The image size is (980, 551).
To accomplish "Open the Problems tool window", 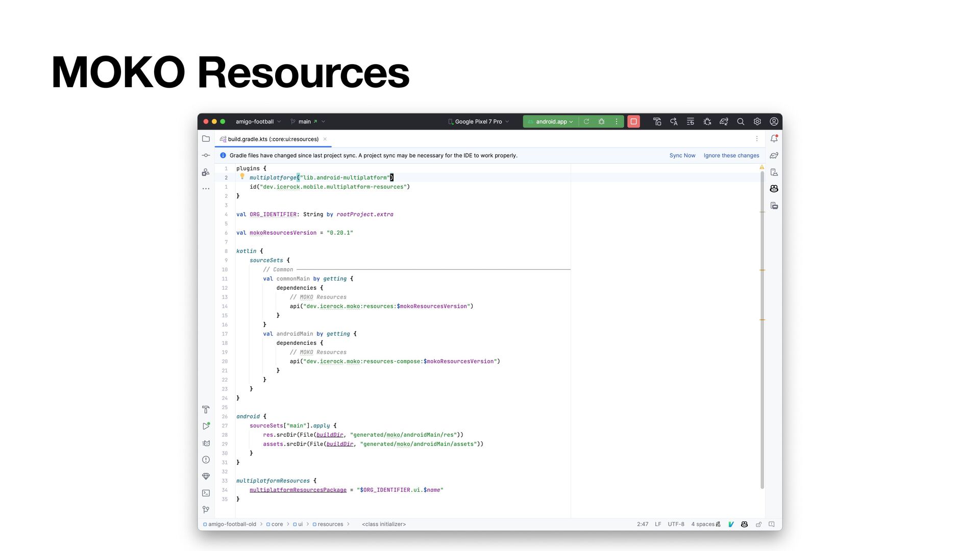I will pos(206,460).
